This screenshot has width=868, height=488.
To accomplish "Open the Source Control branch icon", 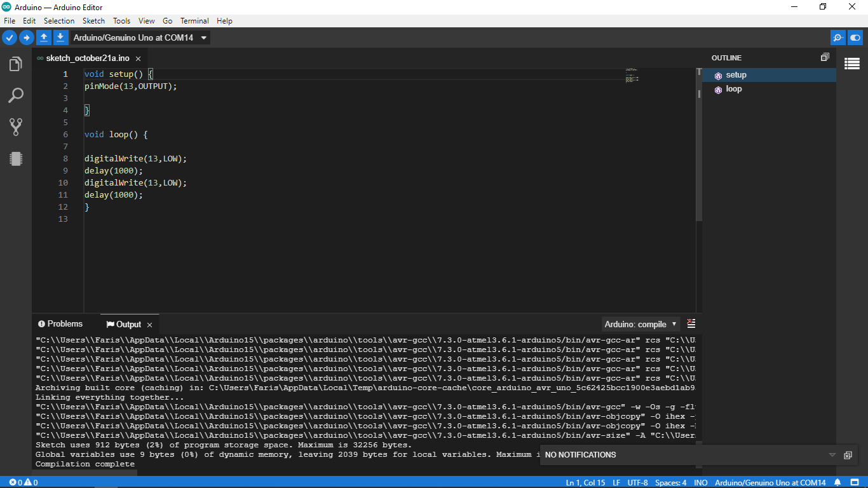I will pyautogui.click(x=16, y=127).
